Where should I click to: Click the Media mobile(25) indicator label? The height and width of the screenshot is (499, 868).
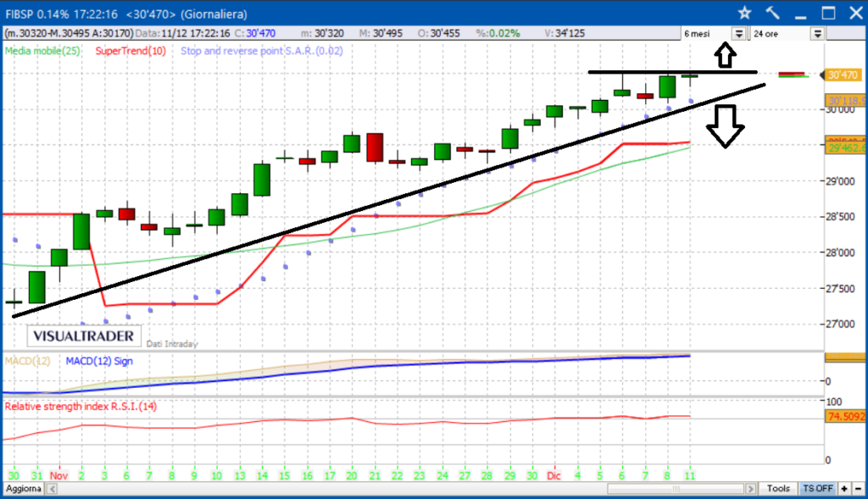click(x=42, y=51)
